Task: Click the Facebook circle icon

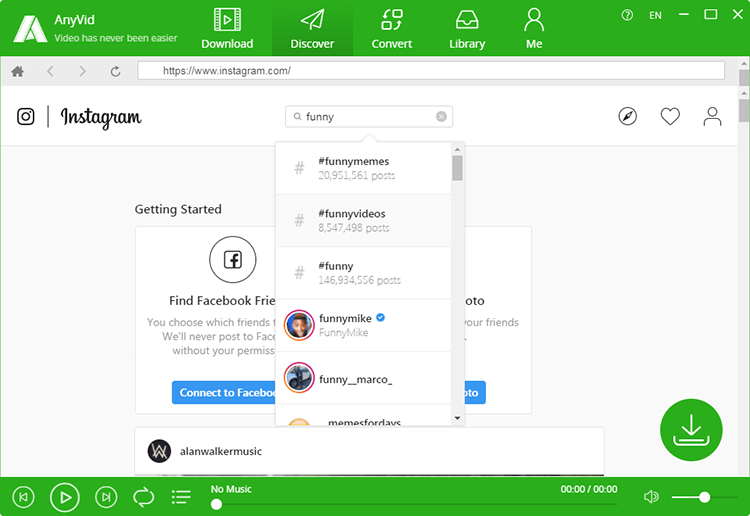Action: click(233, 260)
